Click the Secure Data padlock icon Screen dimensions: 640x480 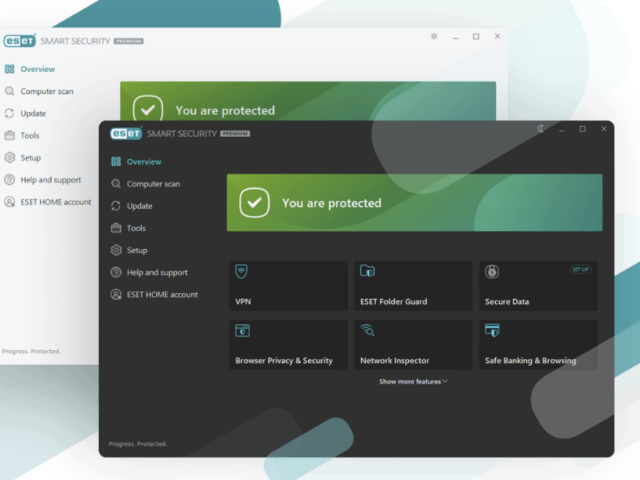492,272
